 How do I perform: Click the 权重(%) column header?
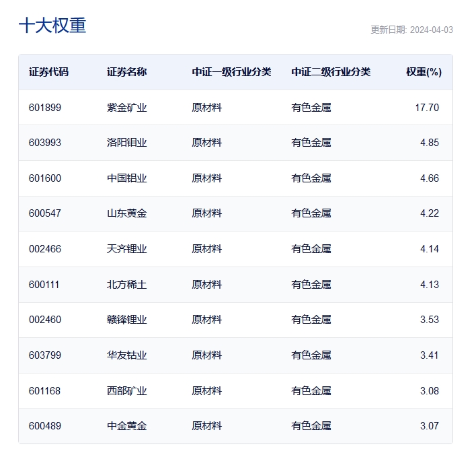click(x=424, y=72)
